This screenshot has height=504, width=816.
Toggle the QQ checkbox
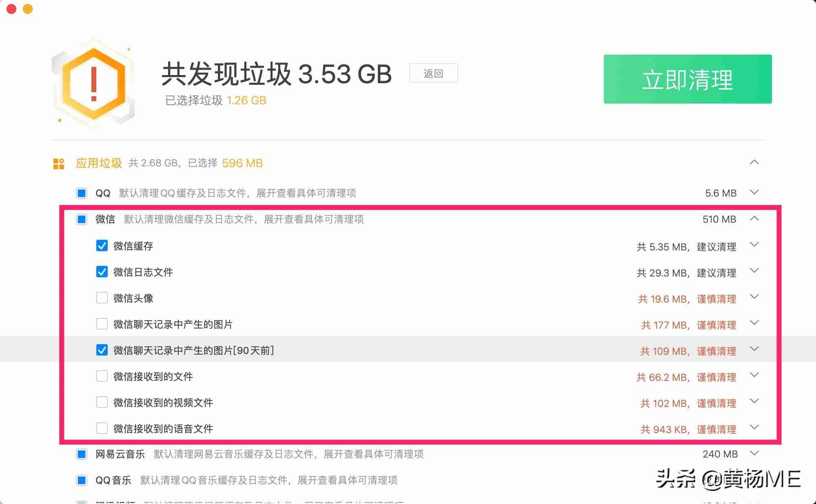point(82,193)
